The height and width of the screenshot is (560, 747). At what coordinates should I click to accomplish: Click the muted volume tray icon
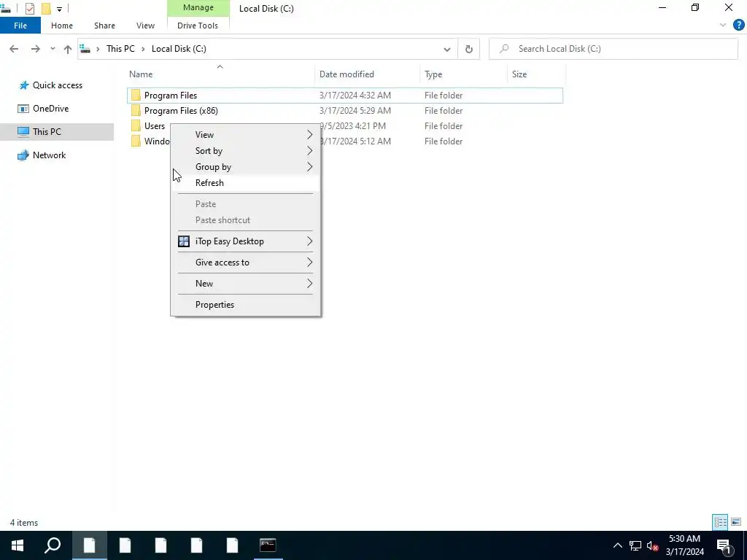[x=652, y=545]
